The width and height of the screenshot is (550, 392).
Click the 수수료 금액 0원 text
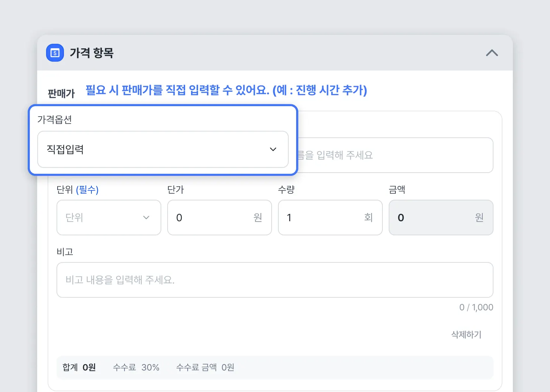coord(205,367)
